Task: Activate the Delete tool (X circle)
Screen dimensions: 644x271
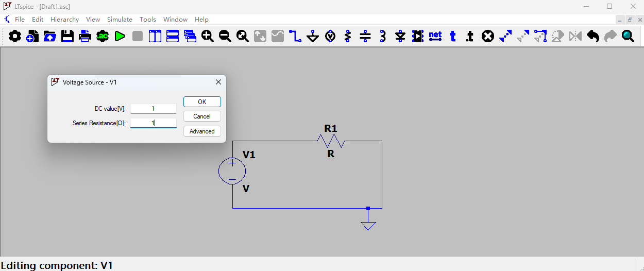Action: click(488, 36)
